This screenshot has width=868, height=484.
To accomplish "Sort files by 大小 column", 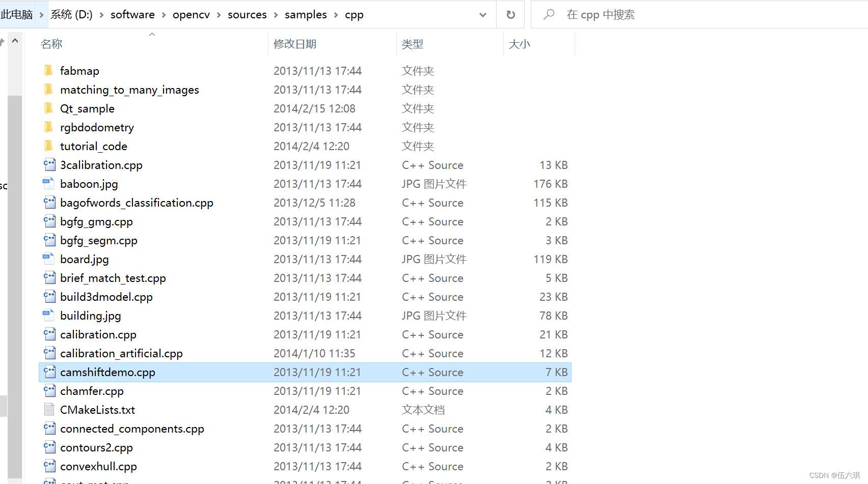I will pyautogui.click(x=519, y=44).
